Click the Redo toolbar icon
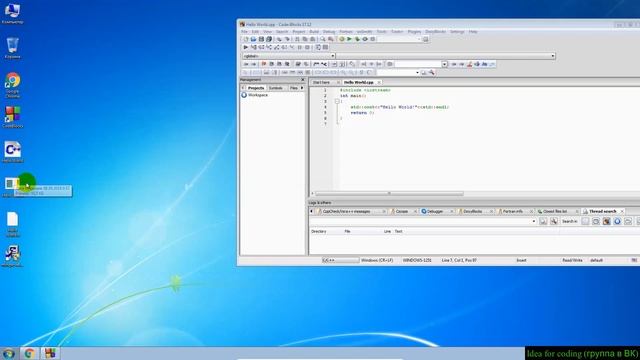The height and width of the screenshot is (360, 640). coord(287,39)
